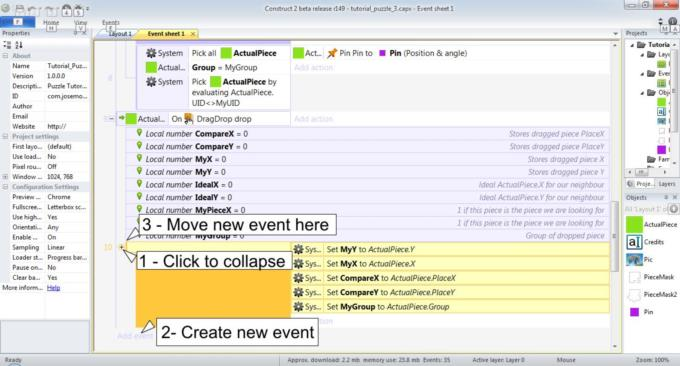Click Add action beside DragDrop drop
This screenshot has width=680, height=366.
[313, 118]
